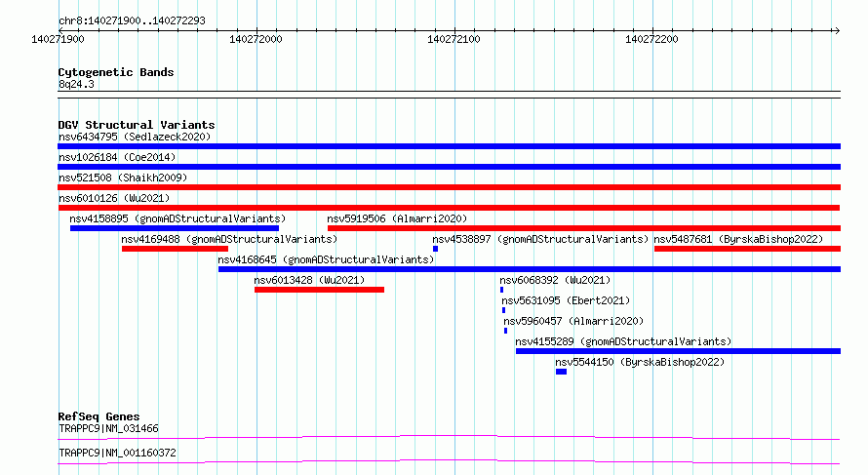
Task: Click the red nsv6010126 variant bar
Action: pyautogui.click(x=449, y=208)
